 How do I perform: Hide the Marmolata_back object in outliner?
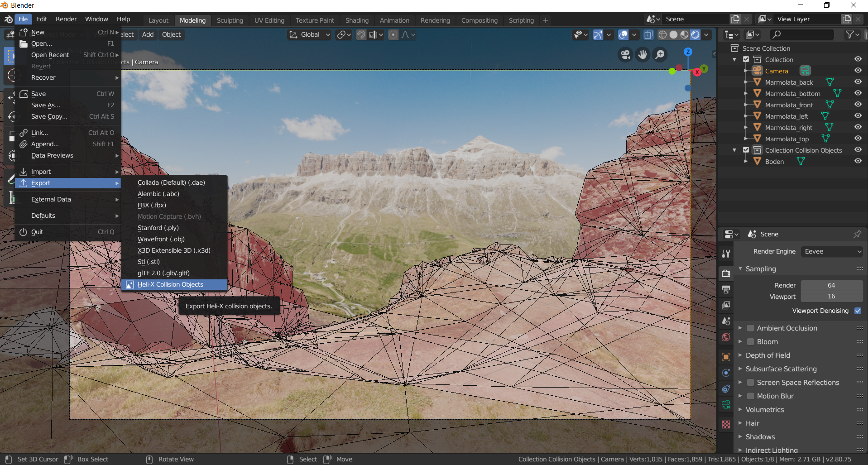pos(858,82)
